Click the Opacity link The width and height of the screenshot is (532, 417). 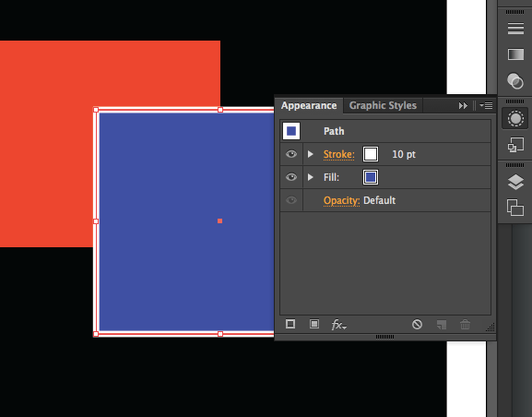341,201
